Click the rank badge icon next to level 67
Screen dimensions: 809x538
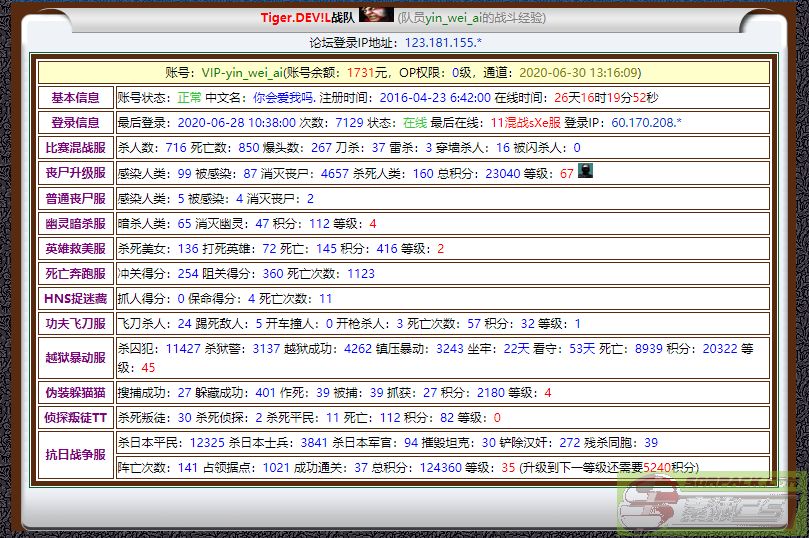coord(585,171)
